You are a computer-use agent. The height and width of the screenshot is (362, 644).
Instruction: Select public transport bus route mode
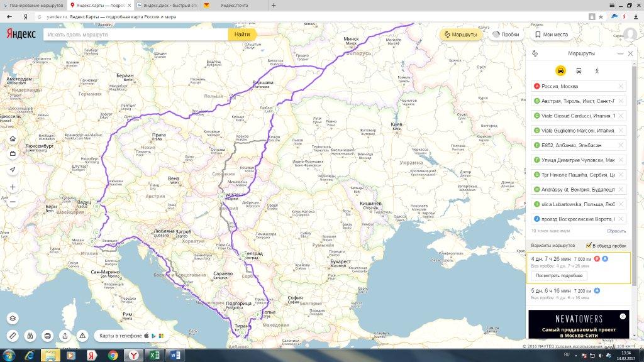(578, 71)
